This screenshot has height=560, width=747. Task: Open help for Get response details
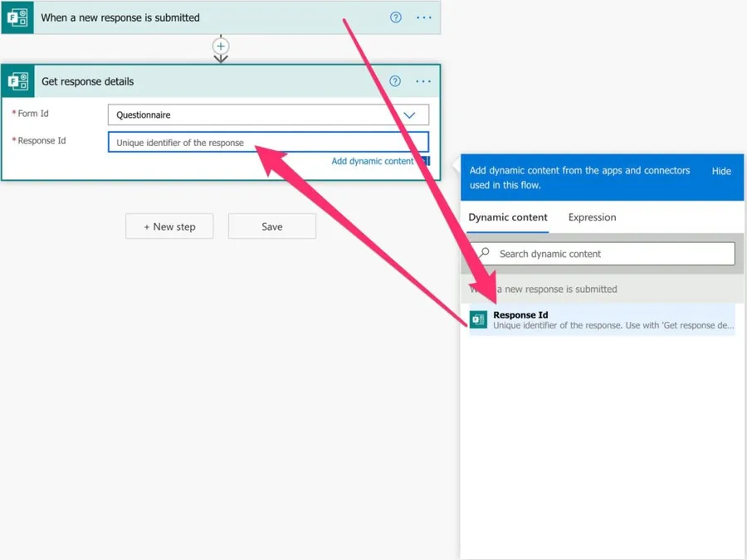[x=395, y=81]
